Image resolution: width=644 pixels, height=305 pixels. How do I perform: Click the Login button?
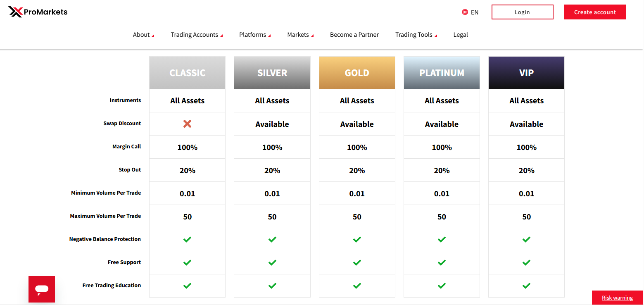click(522, 12)
